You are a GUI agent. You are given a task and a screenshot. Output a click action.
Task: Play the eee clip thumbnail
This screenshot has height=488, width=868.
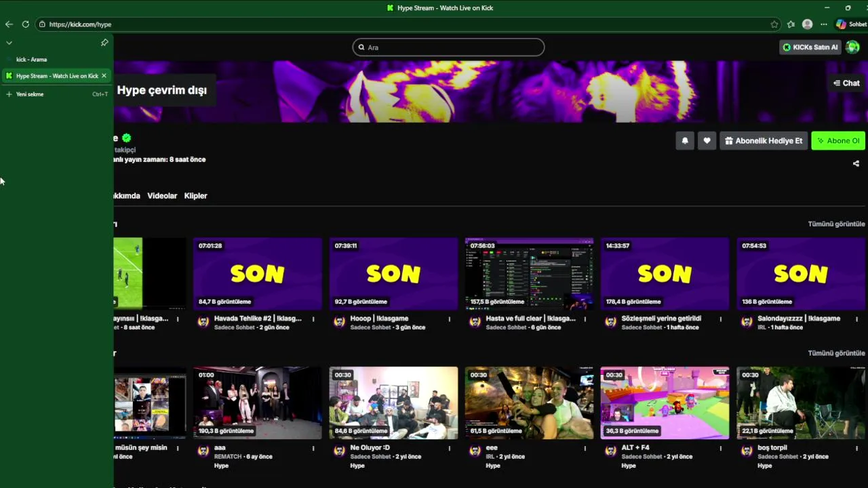pyautogui.click(x=529, y=403)
